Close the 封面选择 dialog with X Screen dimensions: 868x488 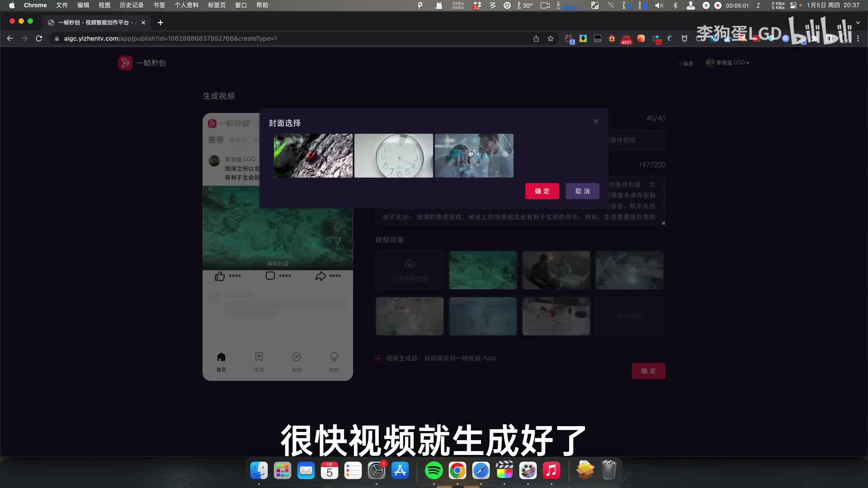[x=595, y=122]
